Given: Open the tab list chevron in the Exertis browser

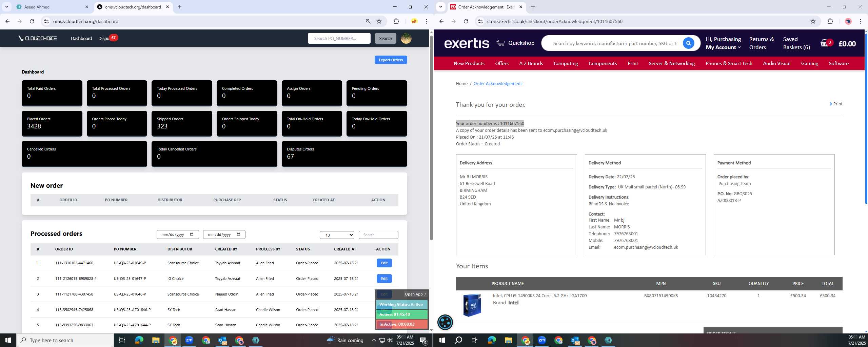Looking at the screenshot, I should pos(441,7).
